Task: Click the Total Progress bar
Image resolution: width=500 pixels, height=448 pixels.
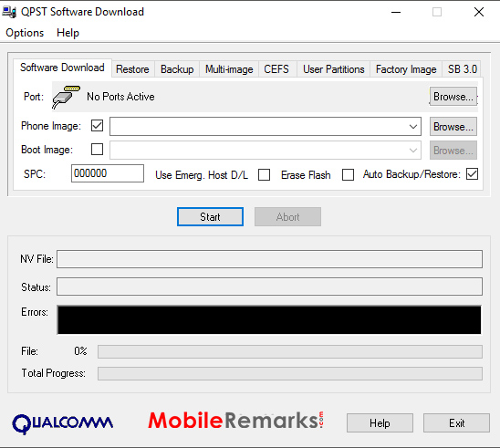Action: [290, 374]
